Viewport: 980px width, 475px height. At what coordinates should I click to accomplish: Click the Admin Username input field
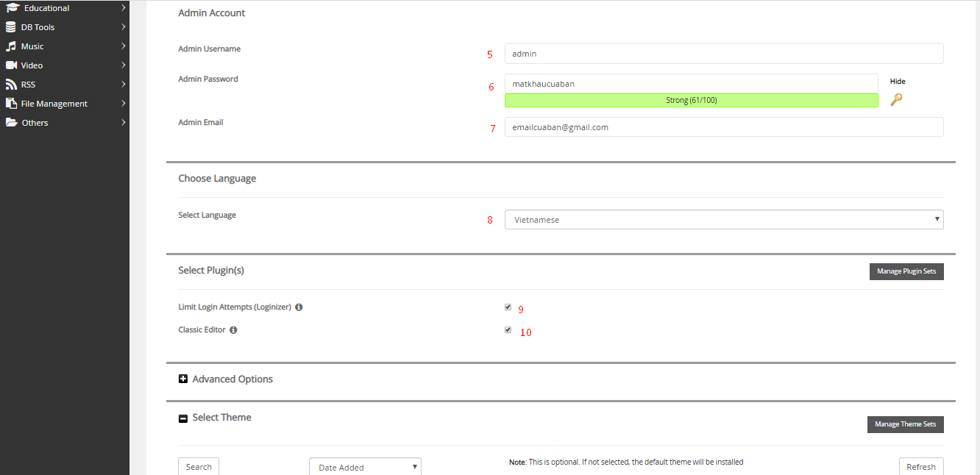(724, 54)
